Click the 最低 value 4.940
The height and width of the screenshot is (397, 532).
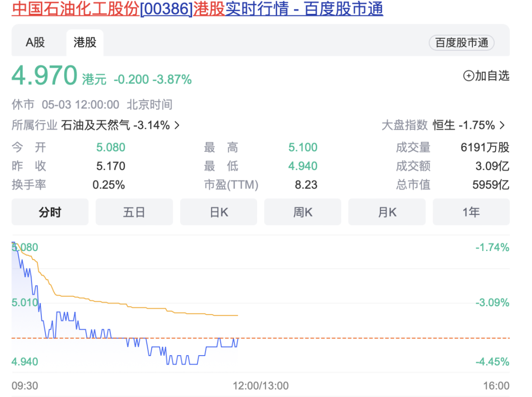pos(302,166)
